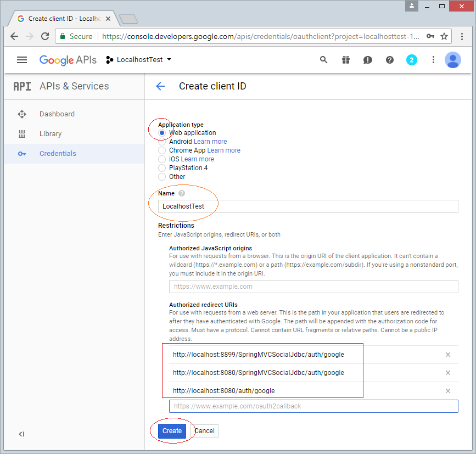Click the Google APIs logo

click(x=68, y=60)
